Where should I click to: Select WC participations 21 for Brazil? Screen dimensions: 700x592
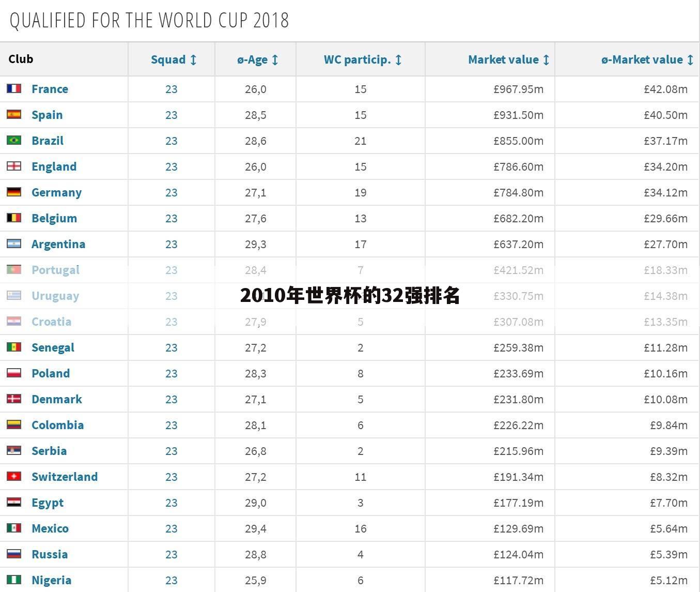pyautogui.click(x=361, y=141)
